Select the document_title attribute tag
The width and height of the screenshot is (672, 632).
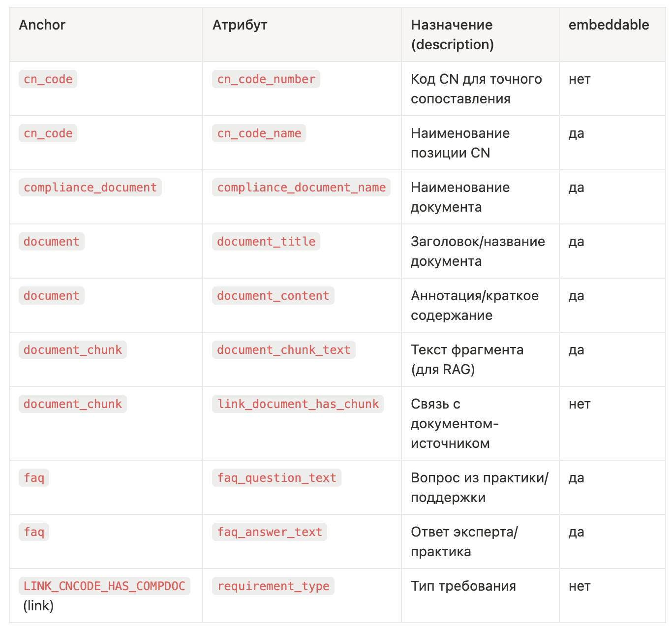tap(266, 242)
